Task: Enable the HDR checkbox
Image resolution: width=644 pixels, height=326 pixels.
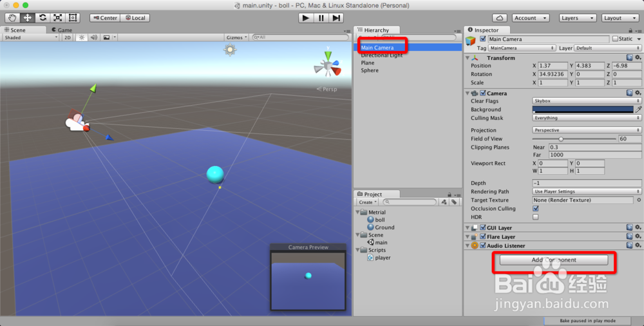Action: click(x=536, y=216)
